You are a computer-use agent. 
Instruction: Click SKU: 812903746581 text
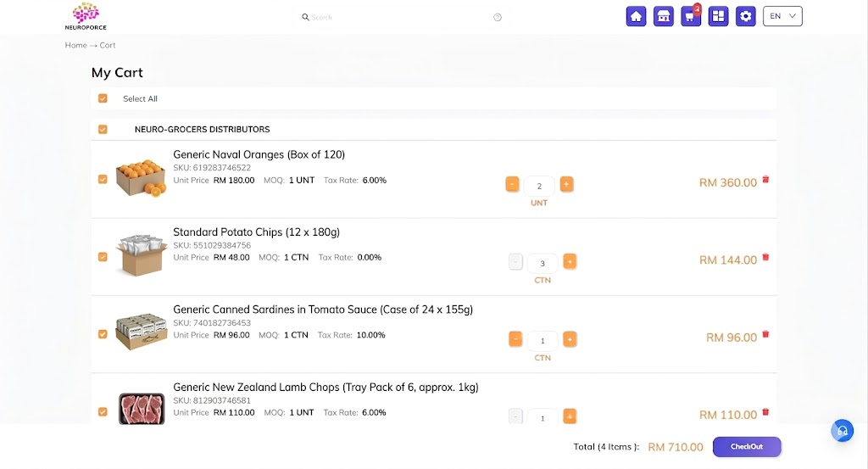[x=212, y=400]
